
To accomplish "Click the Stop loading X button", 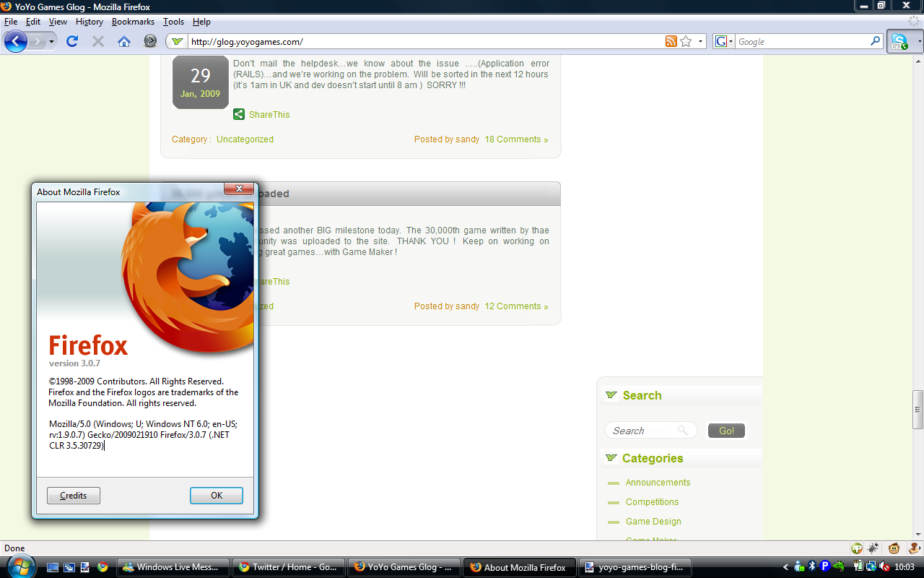I will pyautogui.click(x=98, y=41).
